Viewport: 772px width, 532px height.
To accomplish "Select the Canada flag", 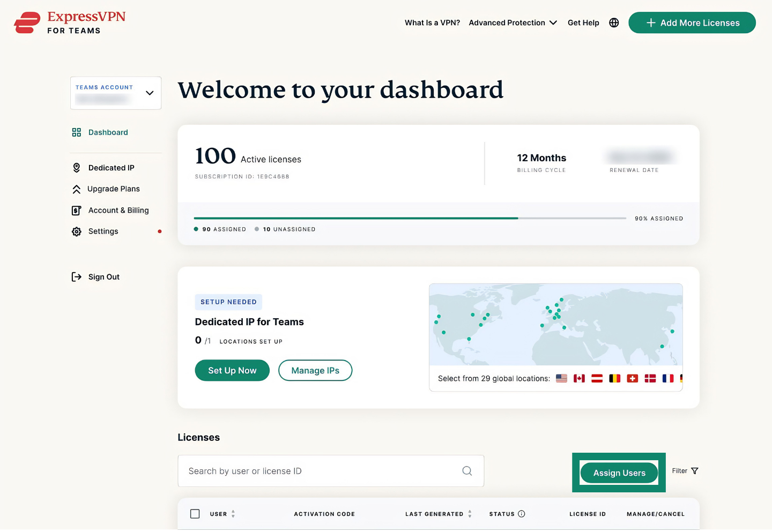I will (579, 378).
